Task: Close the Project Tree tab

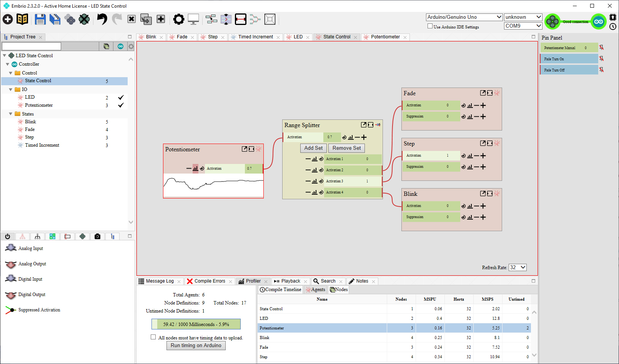Action: tap(40, 37)
